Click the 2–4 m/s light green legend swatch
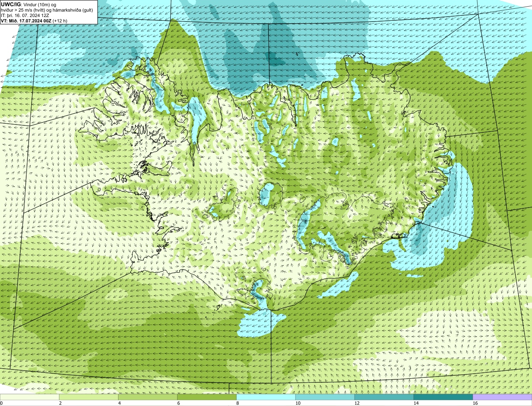This screenshot has width=532, height=406. coord(89,397)
